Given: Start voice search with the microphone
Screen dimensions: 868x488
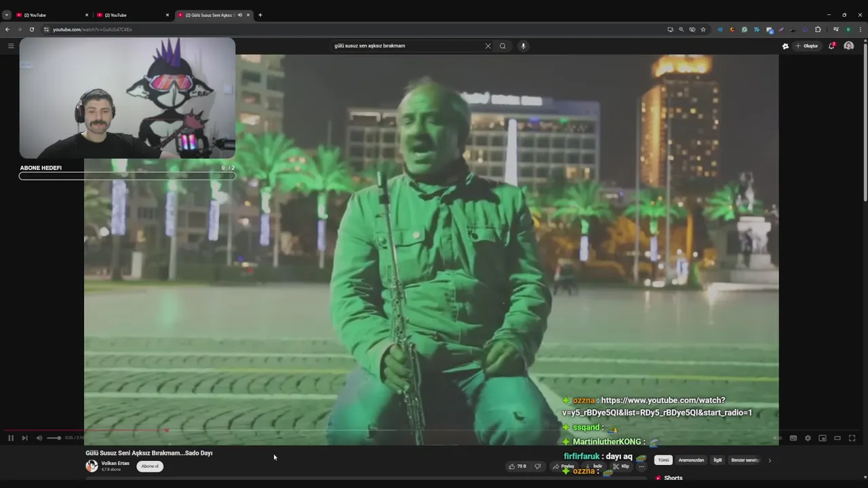Looking at the screenshot, I should point(523,46).
